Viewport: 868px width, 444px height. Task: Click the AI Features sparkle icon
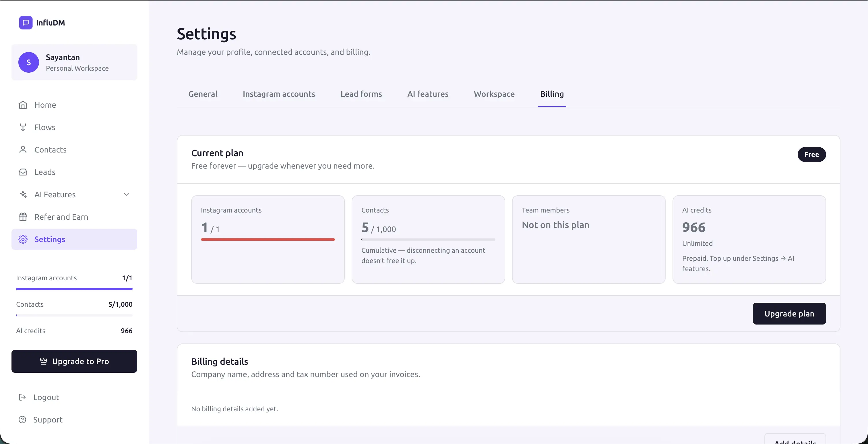tap(23, 194)
